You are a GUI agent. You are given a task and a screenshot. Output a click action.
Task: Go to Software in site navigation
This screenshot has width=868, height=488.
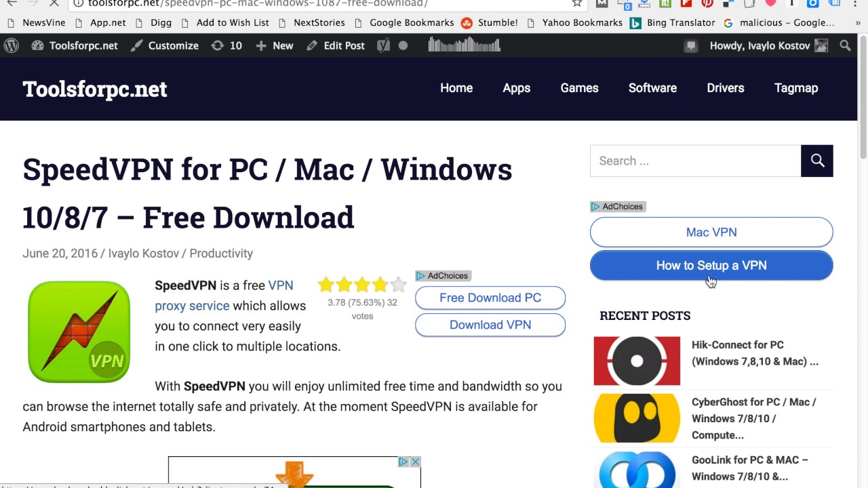point(652,88)
